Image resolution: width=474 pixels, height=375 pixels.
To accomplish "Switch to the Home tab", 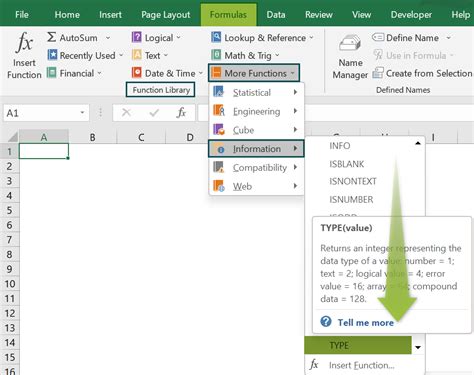I will (67, 15).
